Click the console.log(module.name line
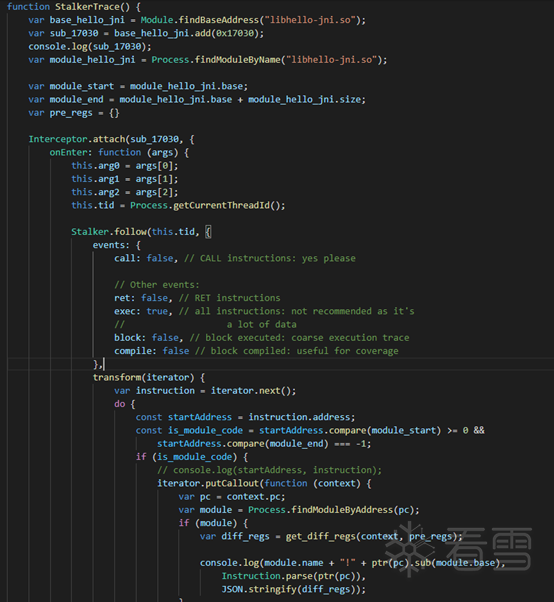 pyautogui.click(x=352, y=563)
